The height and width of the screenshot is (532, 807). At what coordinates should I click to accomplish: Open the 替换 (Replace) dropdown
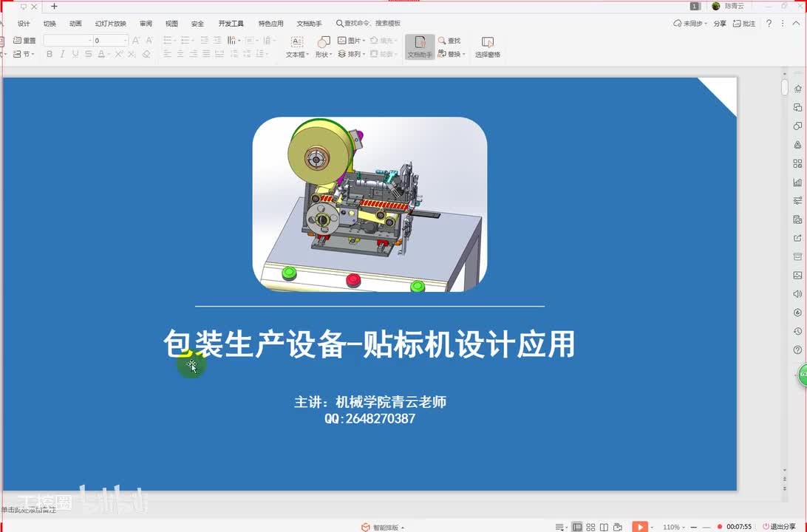tap(452, 54)
